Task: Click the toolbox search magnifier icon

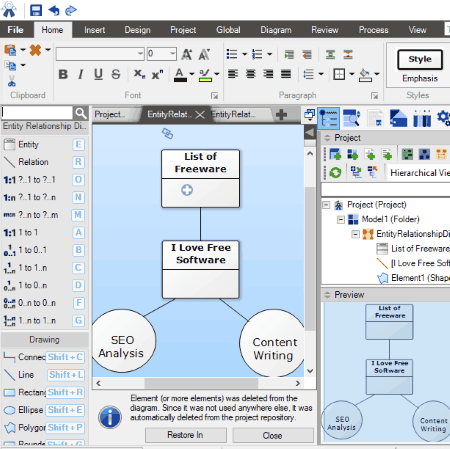Action: tap(81, 113)
